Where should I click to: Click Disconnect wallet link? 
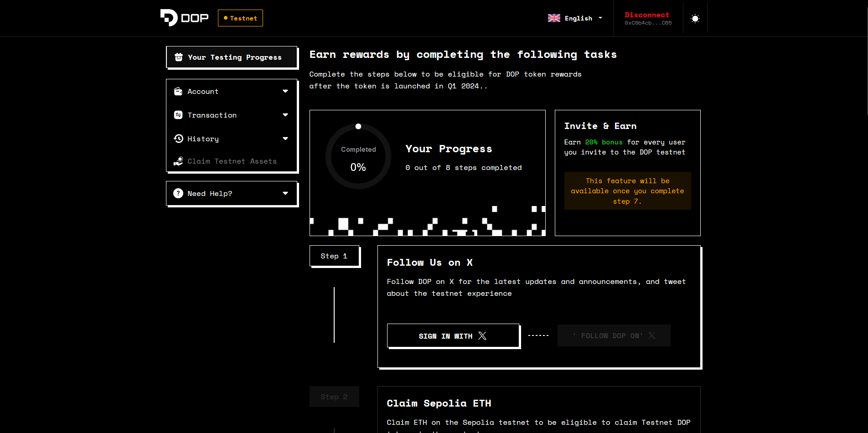coord(647,15)
